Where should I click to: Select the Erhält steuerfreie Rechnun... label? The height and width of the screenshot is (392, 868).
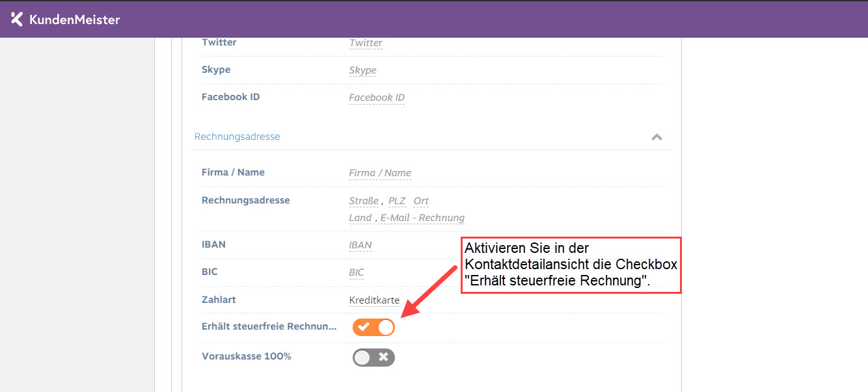pyautogui.click(x=269, y=326)
